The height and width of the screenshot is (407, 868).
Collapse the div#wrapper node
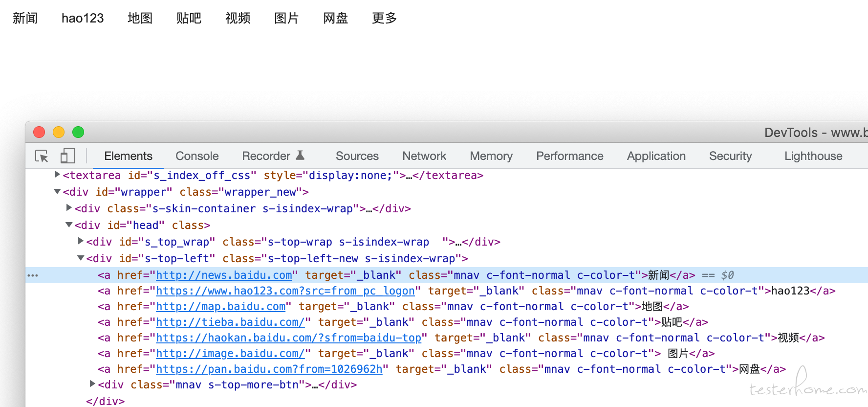[57, 192]
